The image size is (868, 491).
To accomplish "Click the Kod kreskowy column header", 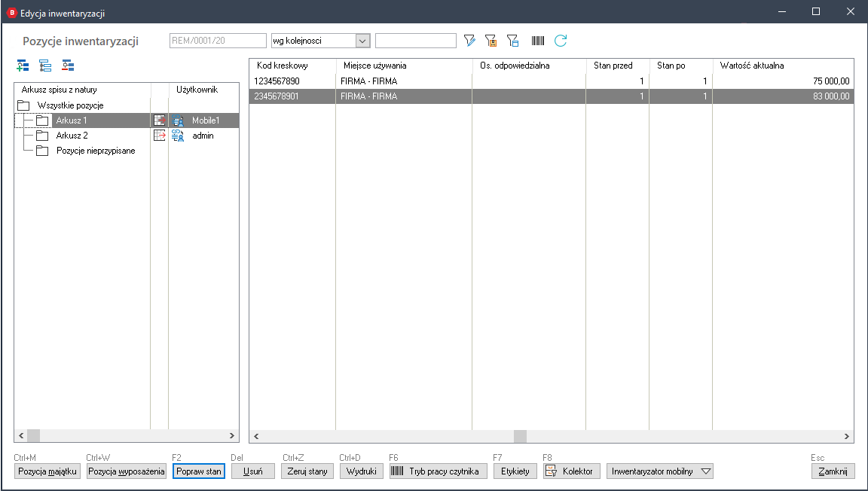I will pos(292,66).
